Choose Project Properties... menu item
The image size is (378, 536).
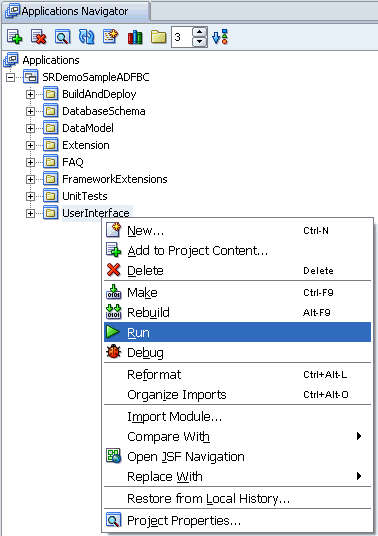tap(238, 521)
